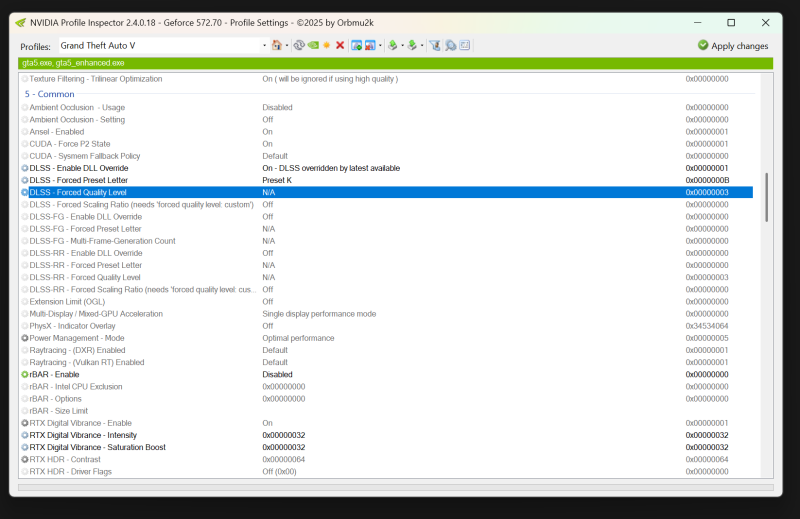Click gear icon beside RTX HDR - Contrast

pyautogui.click(x=24, y=459)
